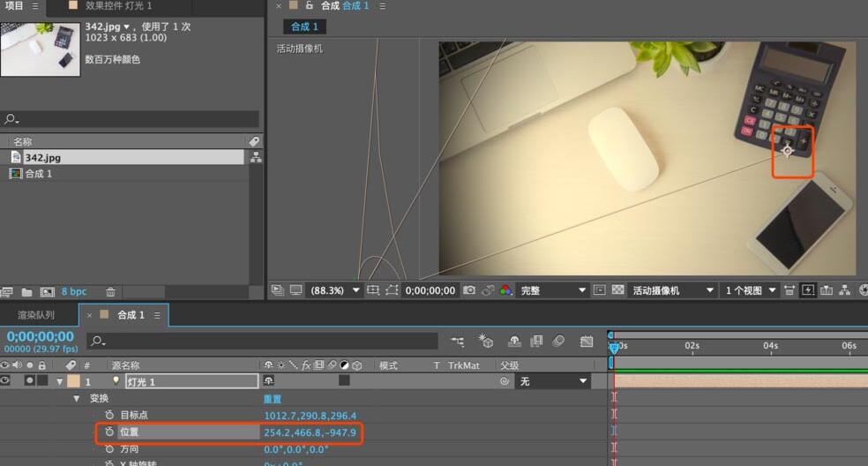Open the 项目 panel menu

35,5
